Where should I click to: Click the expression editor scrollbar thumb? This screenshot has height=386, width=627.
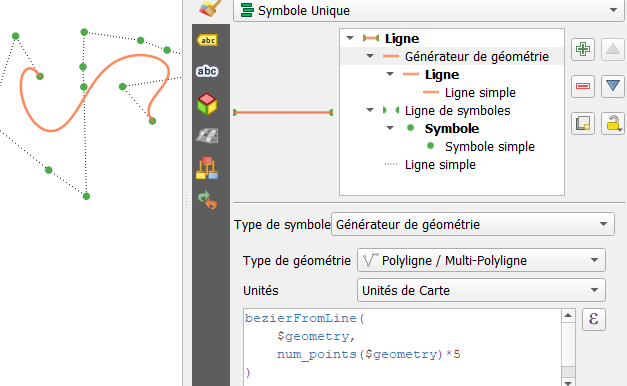(568, 371)
